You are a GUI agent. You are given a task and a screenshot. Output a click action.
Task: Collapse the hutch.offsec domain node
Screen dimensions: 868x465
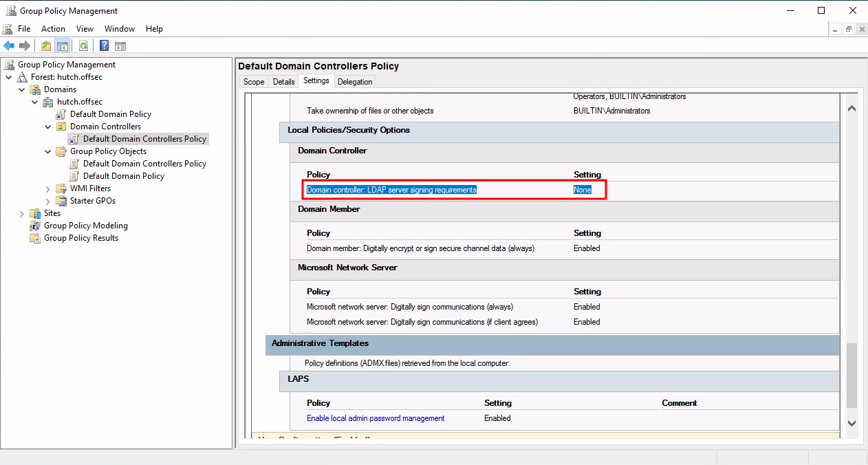click(35, 102)
